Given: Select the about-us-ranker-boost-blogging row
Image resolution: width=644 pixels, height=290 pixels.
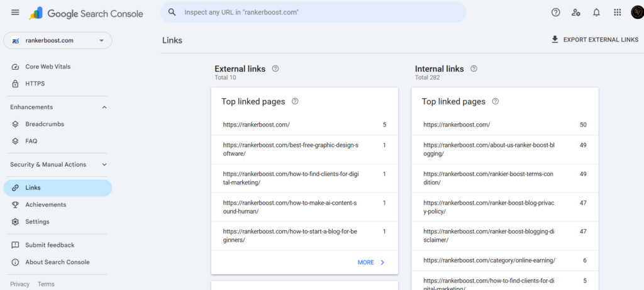Looking at the screenshot, I should (505, 150).
